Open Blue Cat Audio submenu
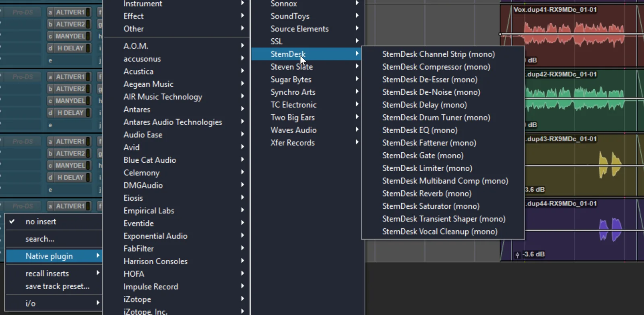Screen dimensions: 644x315 click(176, 160)
